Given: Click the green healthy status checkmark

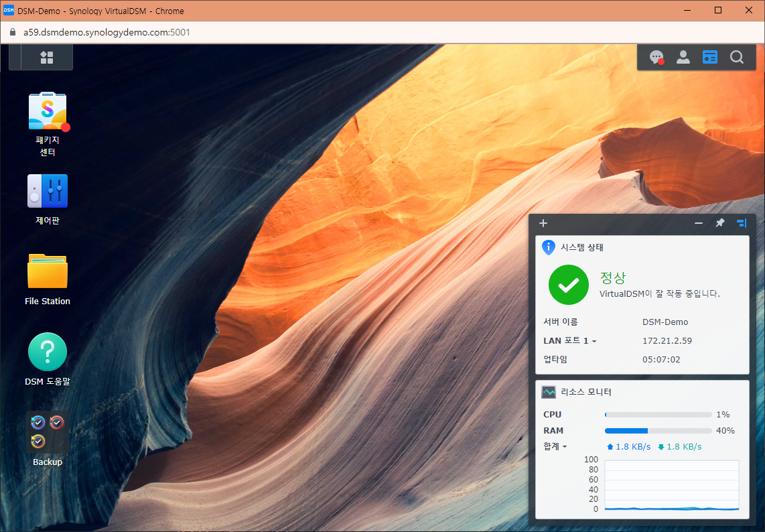Looking at the screenshot, I should (x=568, y=285).
